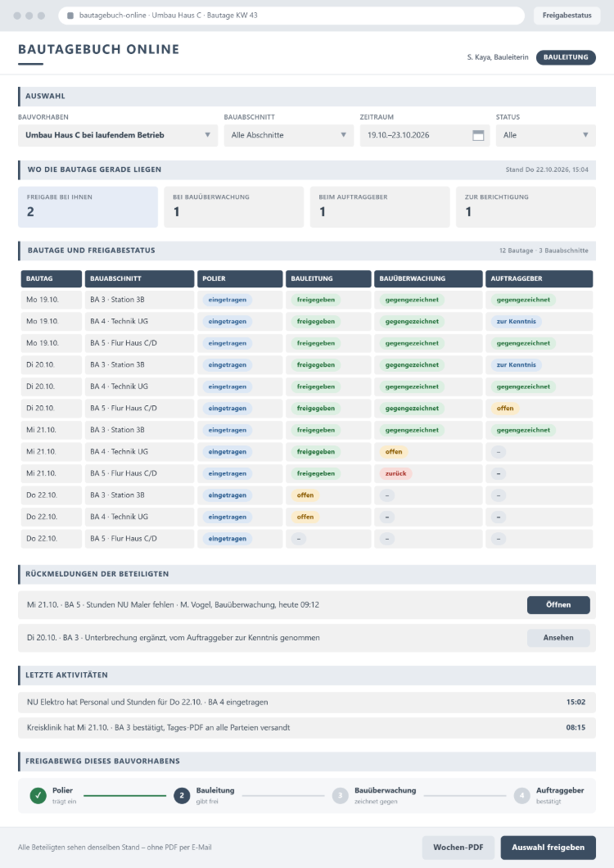Click Auftraggeber offen badge for Di 20.10. BA 5
The height and width of the screenshot is (868, 614).
(x=505, y=408)
